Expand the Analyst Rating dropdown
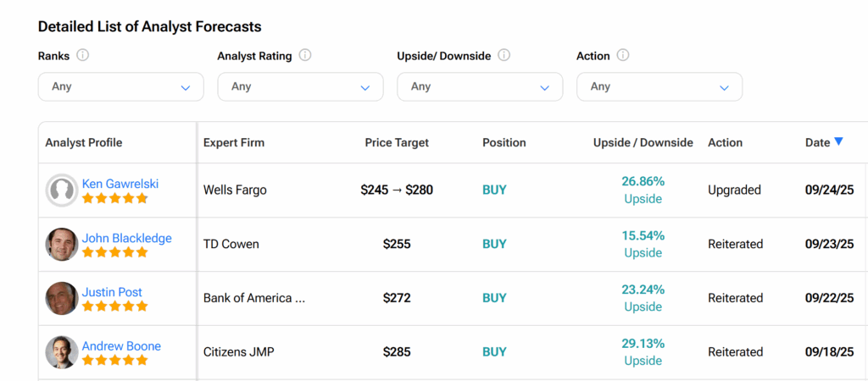 [300, 86]
